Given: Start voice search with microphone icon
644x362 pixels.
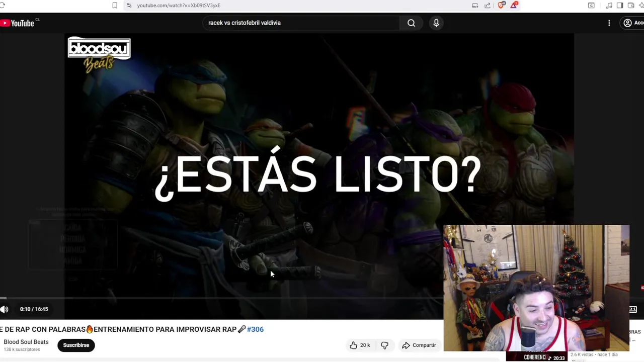Looking at the screenshot, I should tap(436, 23).
